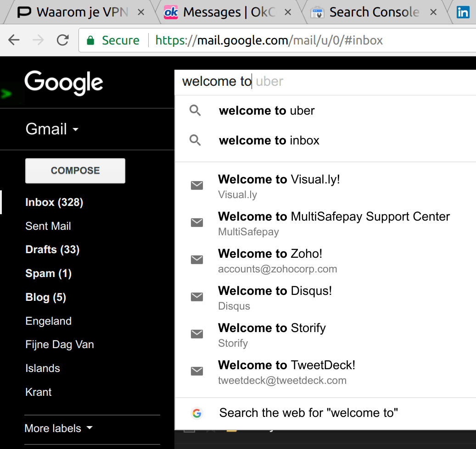Expand the More labels list

(59, 428)
